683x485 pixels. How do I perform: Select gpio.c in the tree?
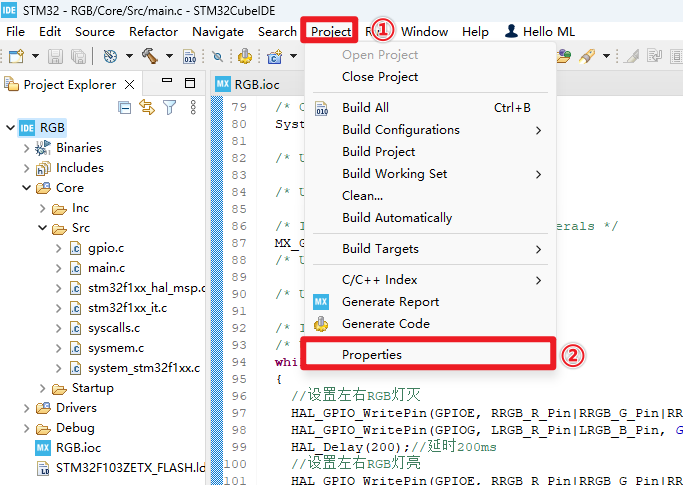pyautogui.click(x=106, y=248)
